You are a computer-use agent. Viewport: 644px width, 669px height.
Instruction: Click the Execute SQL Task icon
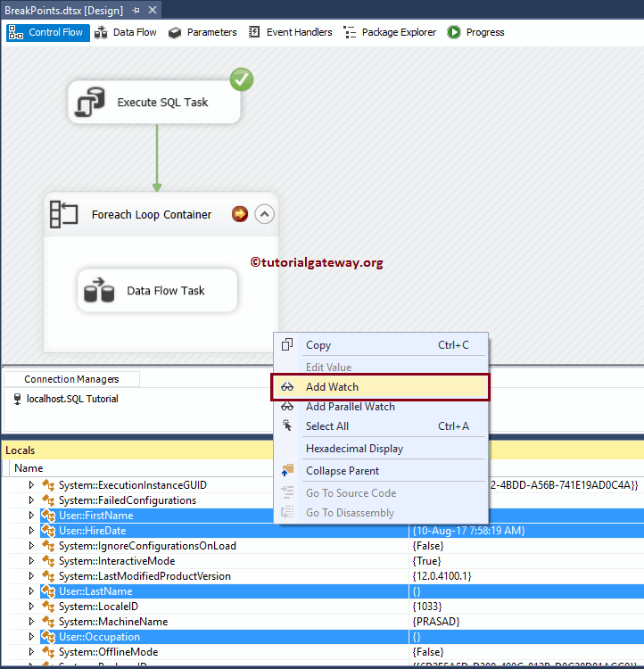(x=90, y=102)
